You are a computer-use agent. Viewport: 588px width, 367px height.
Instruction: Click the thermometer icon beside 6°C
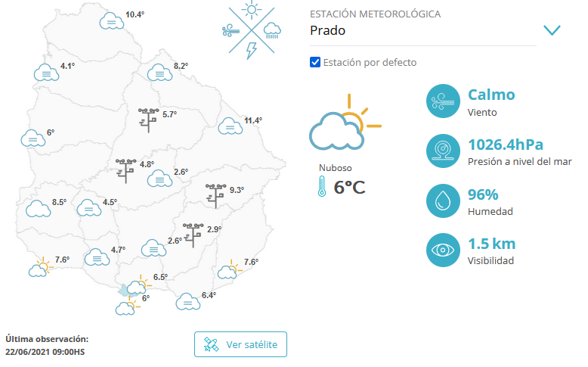point(322,186)
